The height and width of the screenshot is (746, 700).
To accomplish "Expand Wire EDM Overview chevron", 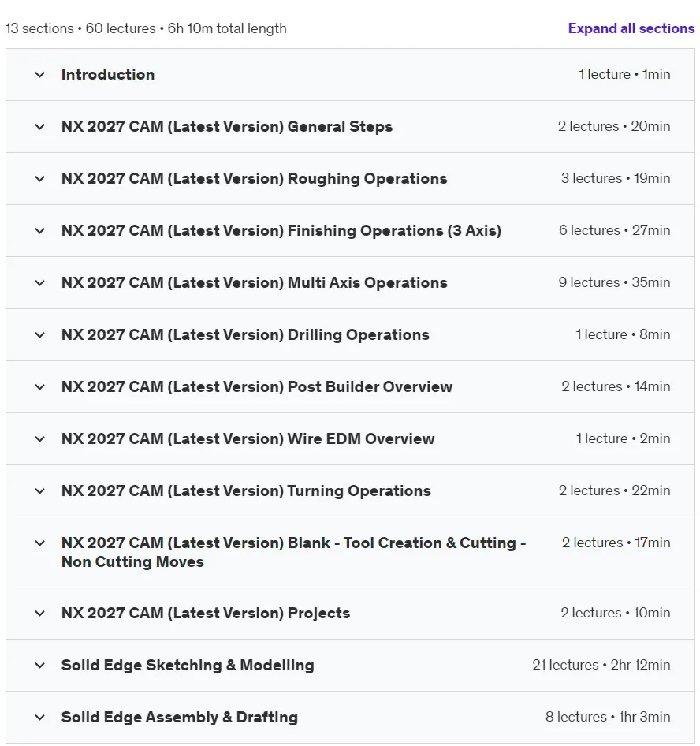I will [x=40, y=438].
